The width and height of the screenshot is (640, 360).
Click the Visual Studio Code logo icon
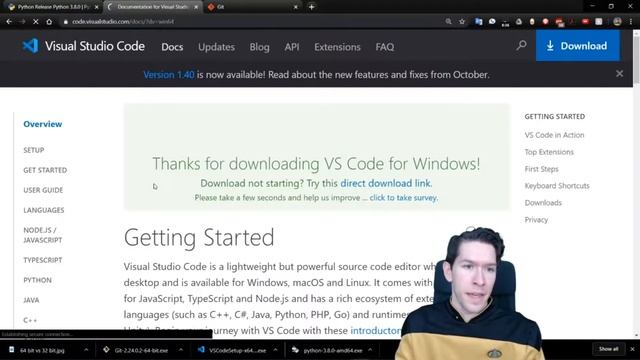pos(30,46)
